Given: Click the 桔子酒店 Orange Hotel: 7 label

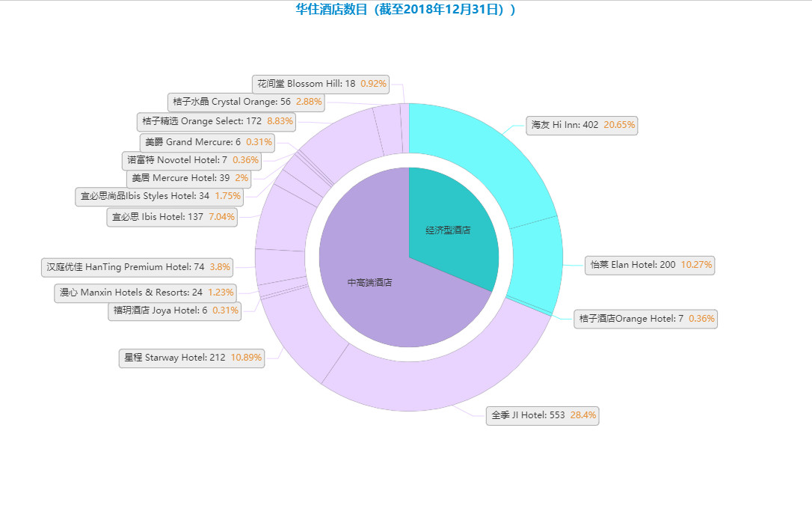Looking at the screenshot, I should coord(646,319).
